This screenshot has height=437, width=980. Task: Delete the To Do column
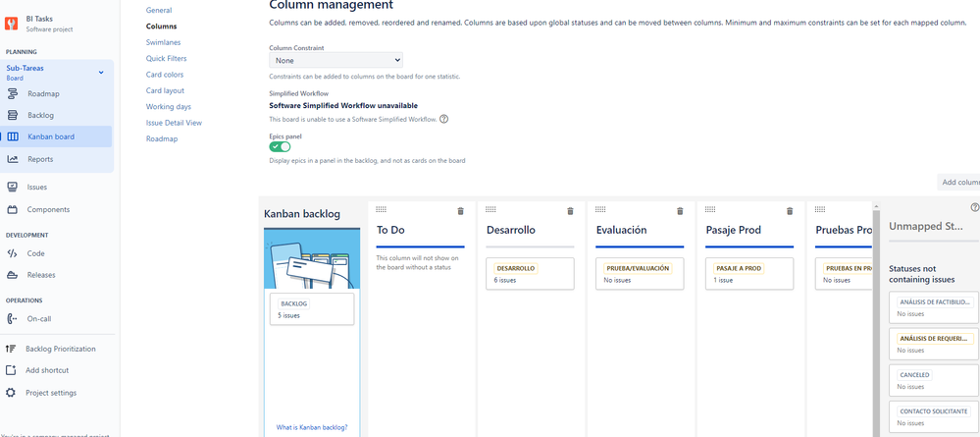click(x=461, y=211)
